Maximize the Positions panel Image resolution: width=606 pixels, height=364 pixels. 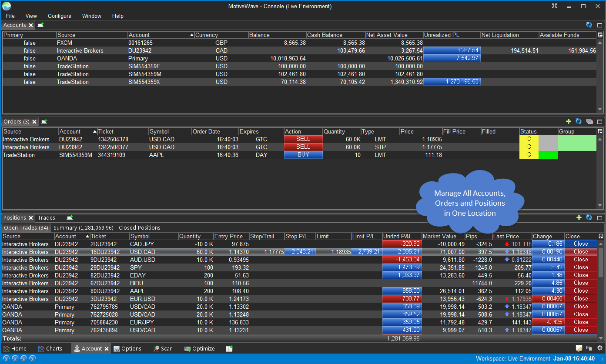pos(599,217)
